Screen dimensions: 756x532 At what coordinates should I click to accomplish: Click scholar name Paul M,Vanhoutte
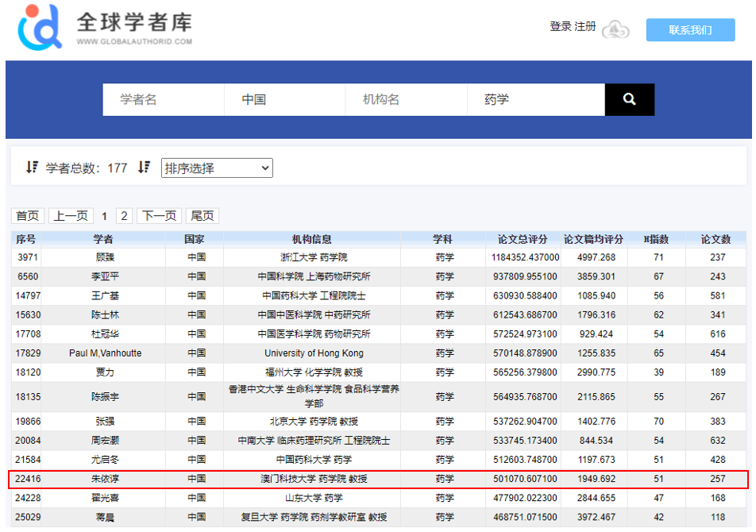105,353
